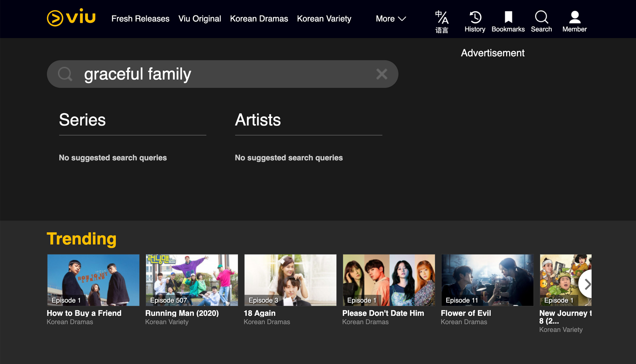This screenshot has width=636, height=364.
Task: Click New Journey title link
Action: (565, 317)
